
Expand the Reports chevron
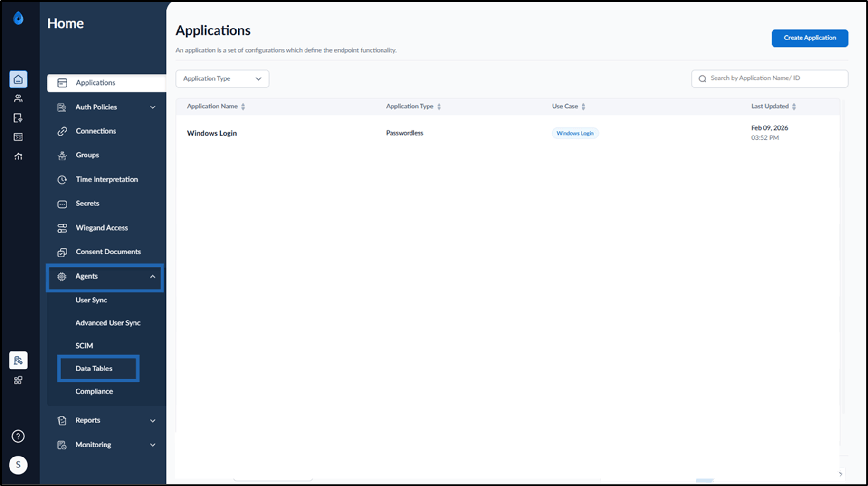coord(153,421)
